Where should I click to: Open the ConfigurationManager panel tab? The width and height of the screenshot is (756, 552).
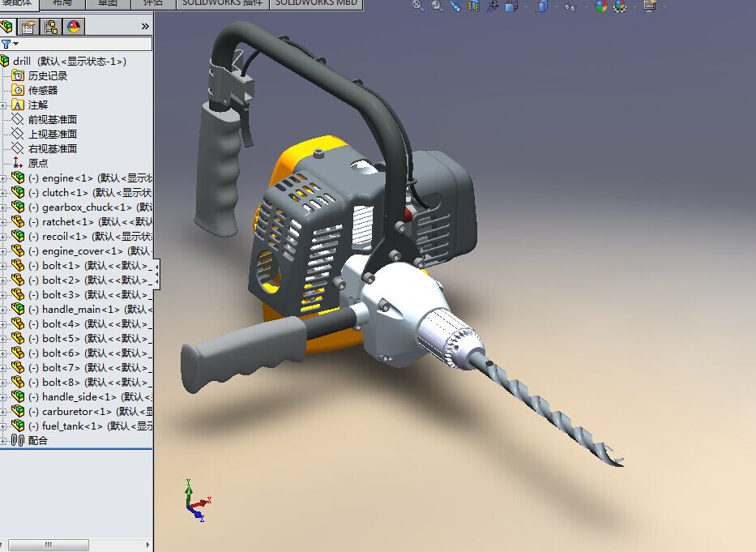click(x=51, y=27)
